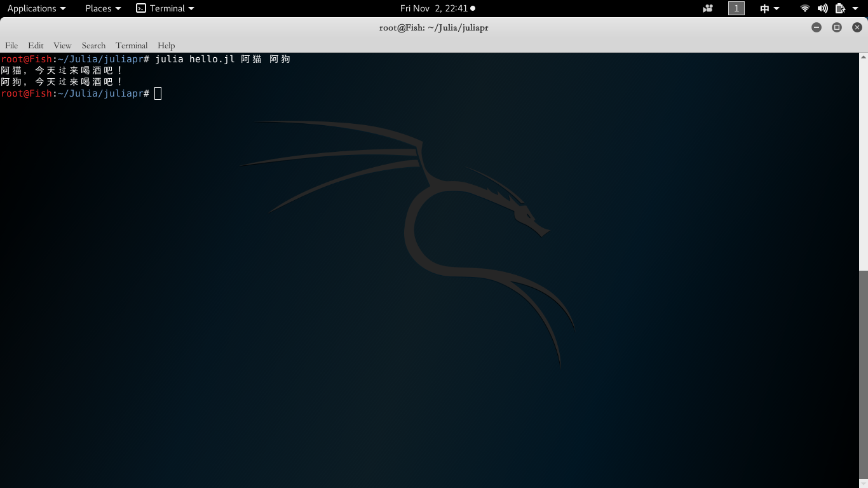Open the View menu
The height and width of the screenshot is (488, 868).
point(62,45)
